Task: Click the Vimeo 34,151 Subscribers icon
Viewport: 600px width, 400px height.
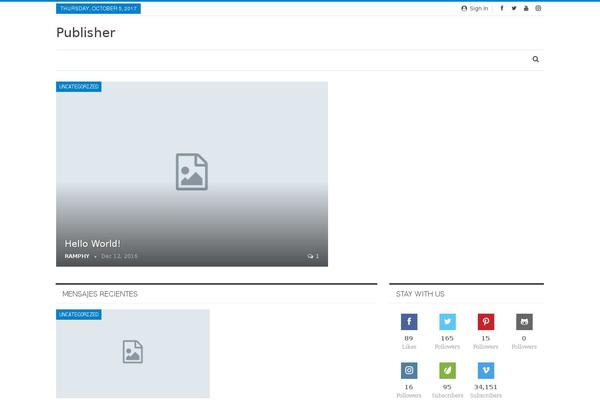Action: [x=486, y=371]
